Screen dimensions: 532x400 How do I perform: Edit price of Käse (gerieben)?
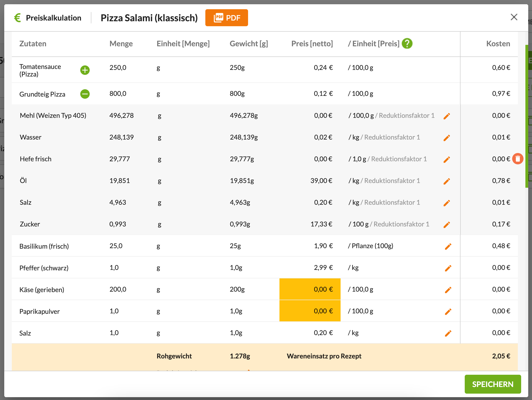pos(448,290)
